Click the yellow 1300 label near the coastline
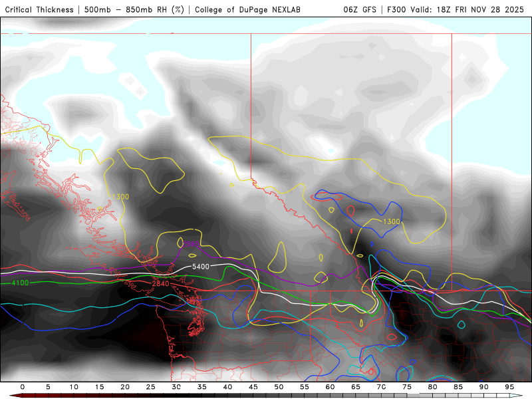 click(x=120, y=197)
